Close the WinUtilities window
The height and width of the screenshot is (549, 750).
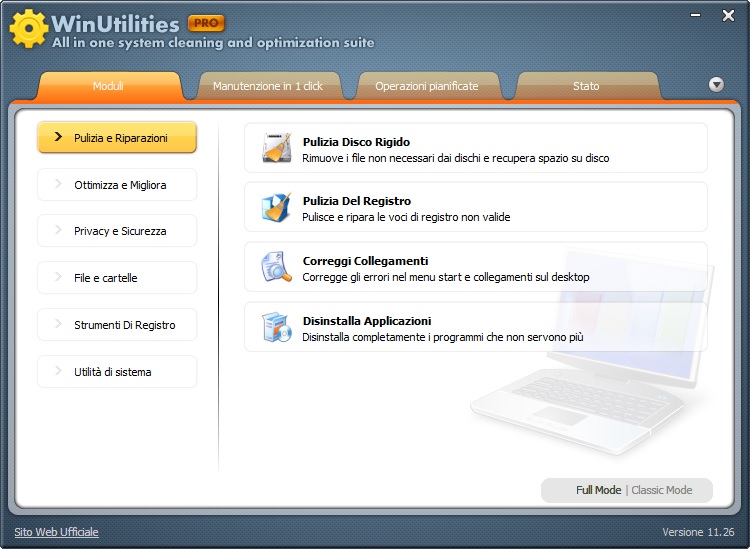(x=728, y=16)
